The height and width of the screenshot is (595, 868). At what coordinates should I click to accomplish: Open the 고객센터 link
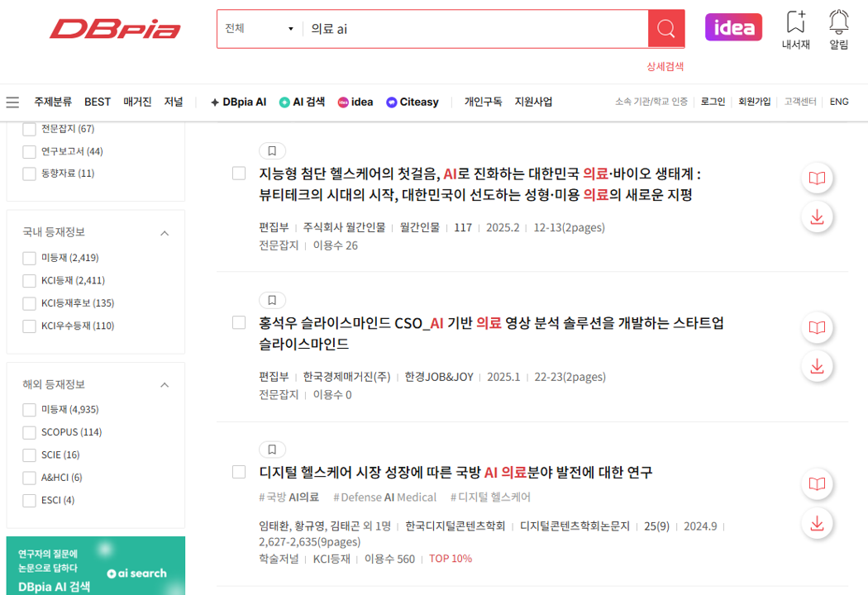coord(800,102)
